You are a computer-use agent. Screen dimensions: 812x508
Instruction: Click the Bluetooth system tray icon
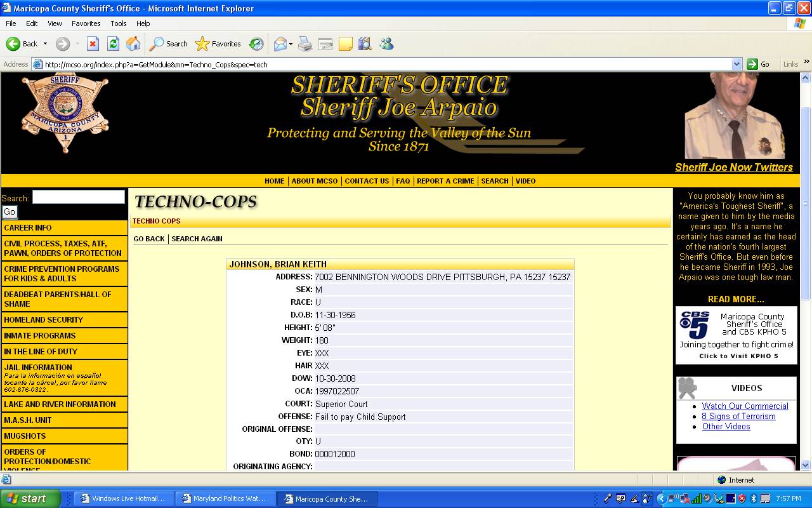(754, 498)
